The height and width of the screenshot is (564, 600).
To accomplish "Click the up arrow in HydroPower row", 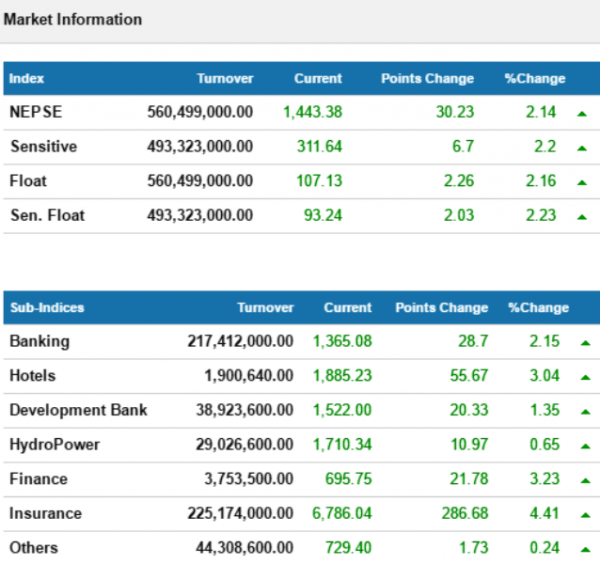I will [x=585, y=446].
